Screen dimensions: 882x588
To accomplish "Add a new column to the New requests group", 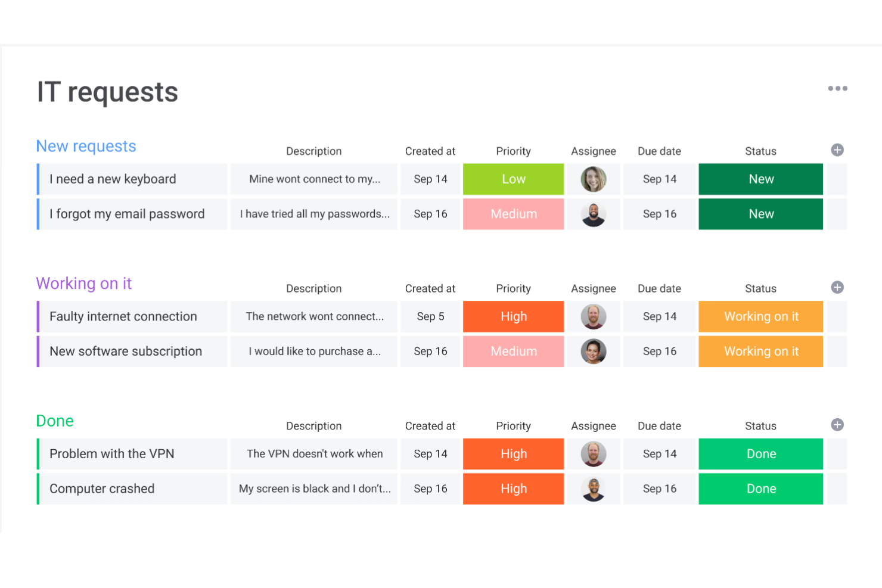I will click(x=837, y=151).
